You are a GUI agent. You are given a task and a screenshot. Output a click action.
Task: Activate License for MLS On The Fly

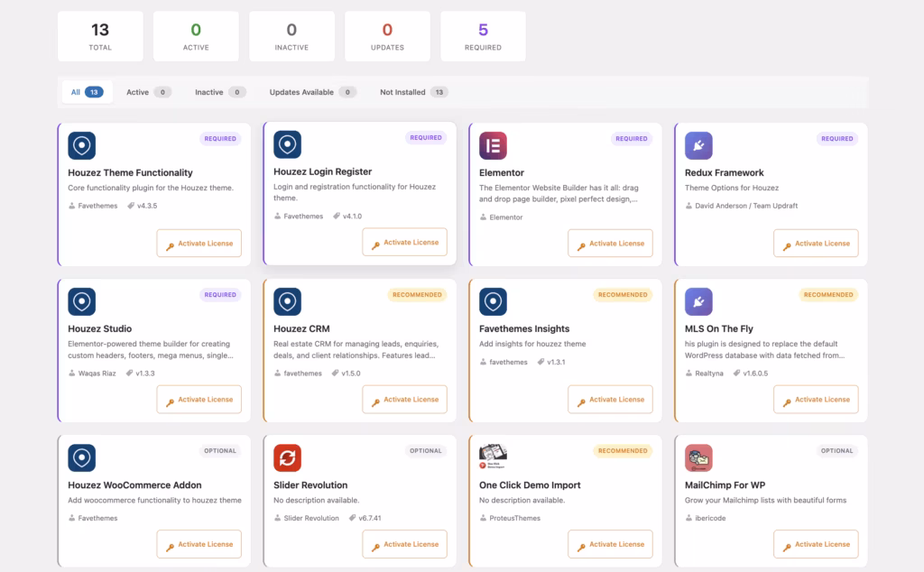tap(816, 400)
